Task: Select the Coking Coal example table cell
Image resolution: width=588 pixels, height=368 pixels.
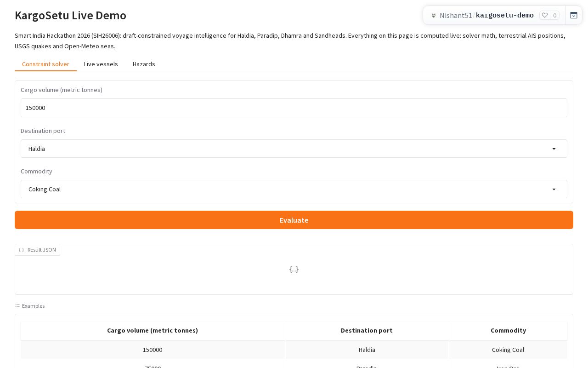Action: [508, 350]
